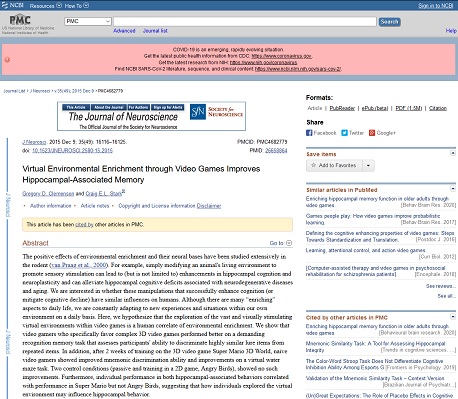The height and width of the screenshot is (399, 458).
Task: Open the Advanced search link
Action: point(124,31)
